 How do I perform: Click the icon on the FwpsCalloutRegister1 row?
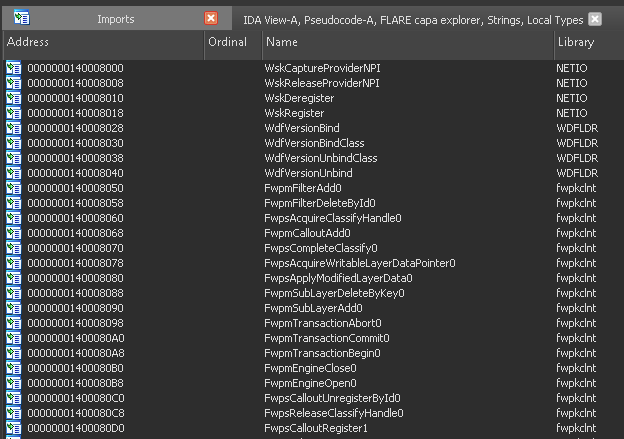click(13, 428)
